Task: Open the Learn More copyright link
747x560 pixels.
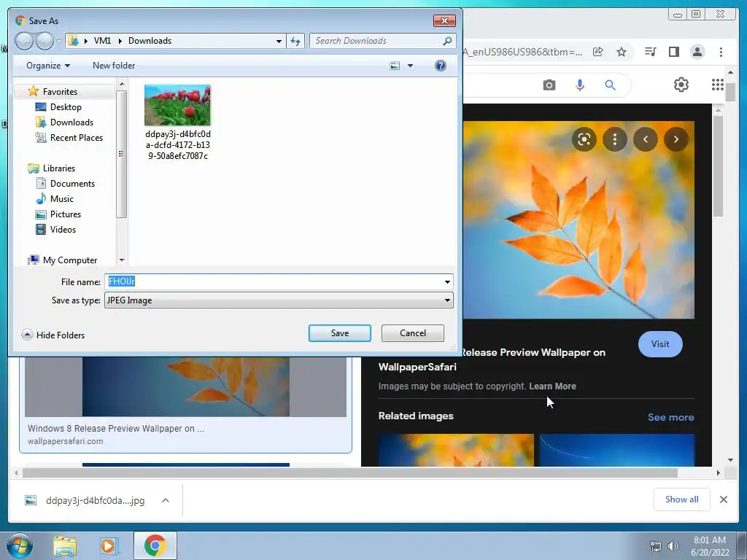Action: [x=552, y=386]
